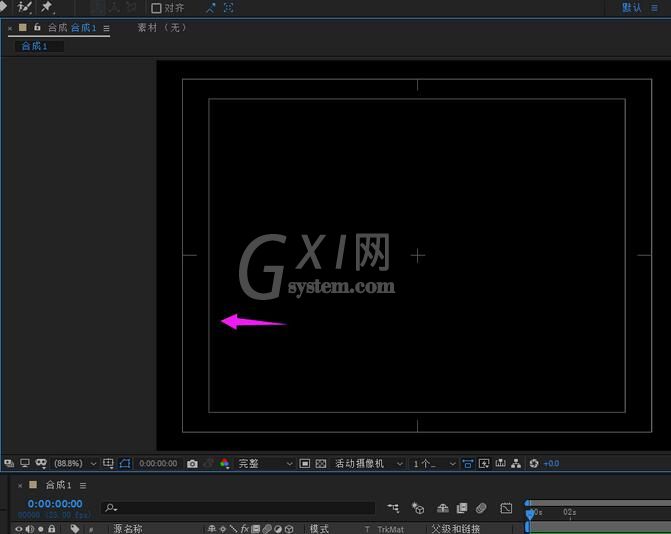This screenshot has width=671, height=534.
Task: Select the Roto Brush tool
Action: pyautogui.click(x=24, y=7)
